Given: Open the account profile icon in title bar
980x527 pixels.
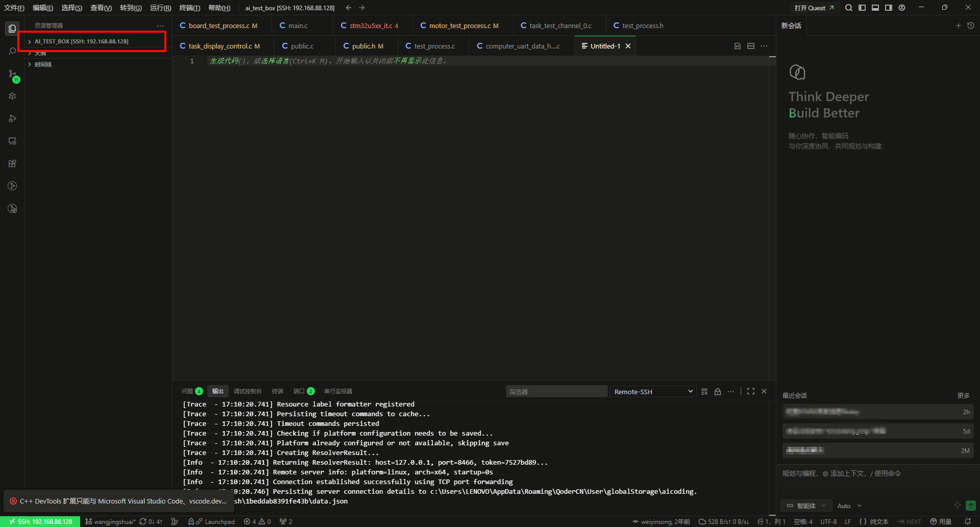Looking at the screenshot, I should (x=902, y=8).
